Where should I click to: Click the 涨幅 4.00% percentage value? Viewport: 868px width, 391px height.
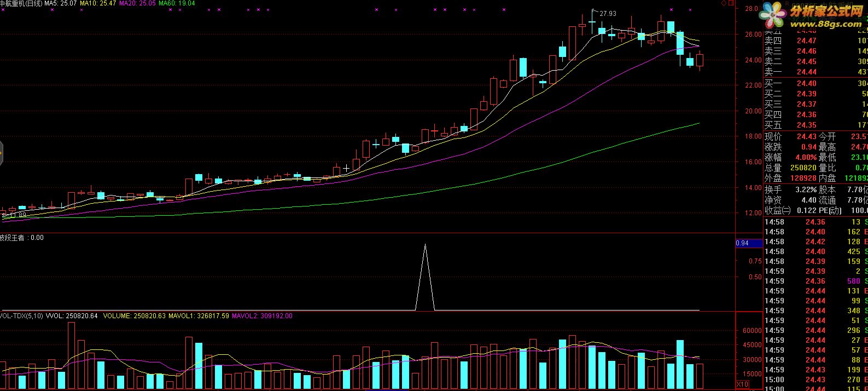806,157
